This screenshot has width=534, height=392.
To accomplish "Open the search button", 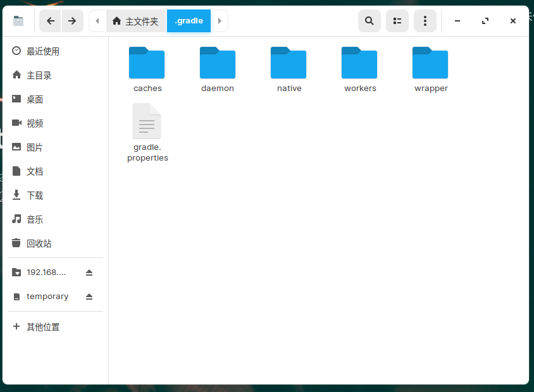I will point(369,21).
